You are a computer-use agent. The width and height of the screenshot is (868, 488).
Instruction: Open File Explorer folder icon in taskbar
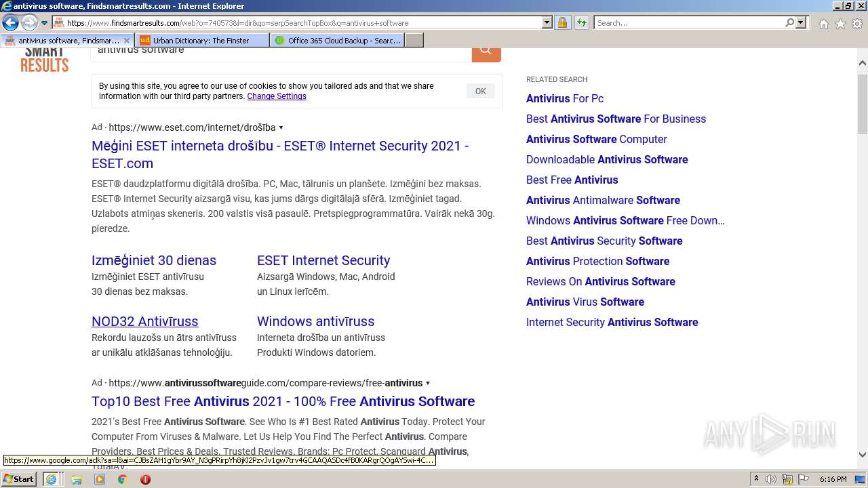[77, 479]
